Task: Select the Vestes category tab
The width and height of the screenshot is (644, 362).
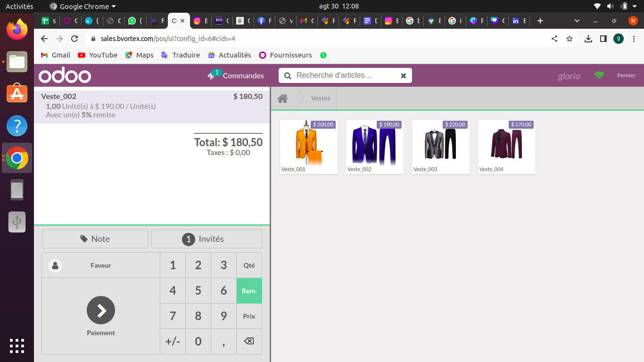Action: tap(321, 99)
